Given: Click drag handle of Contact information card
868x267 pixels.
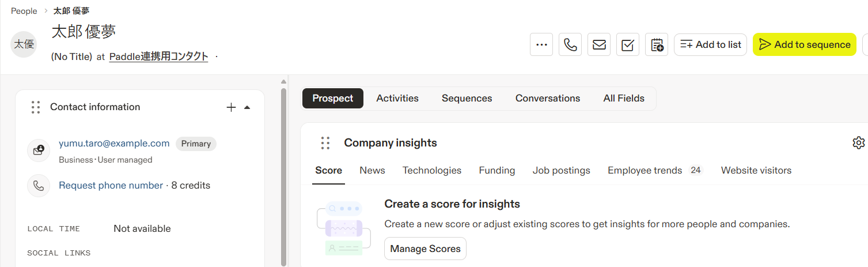Looking at the screenshot, I should click(x=36, y=107).
